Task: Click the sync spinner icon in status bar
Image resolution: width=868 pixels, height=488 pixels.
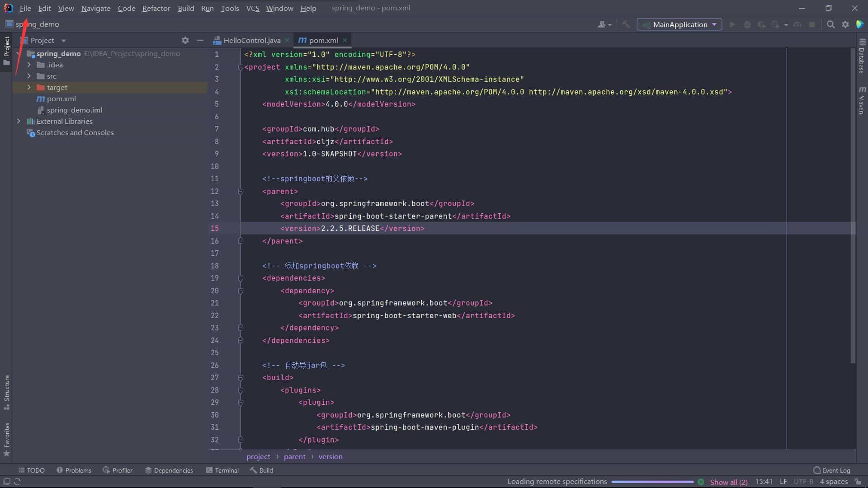Action: tap(18, 482)
